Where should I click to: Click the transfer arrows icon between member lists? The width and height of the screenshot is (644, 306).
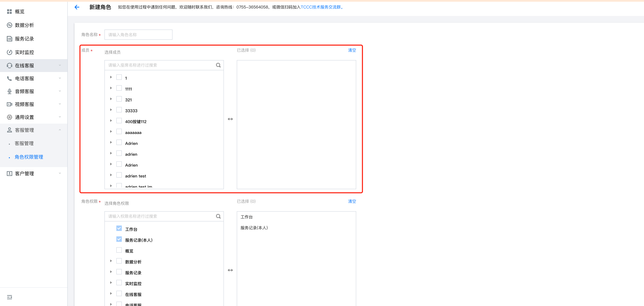[x=230, y=119]
